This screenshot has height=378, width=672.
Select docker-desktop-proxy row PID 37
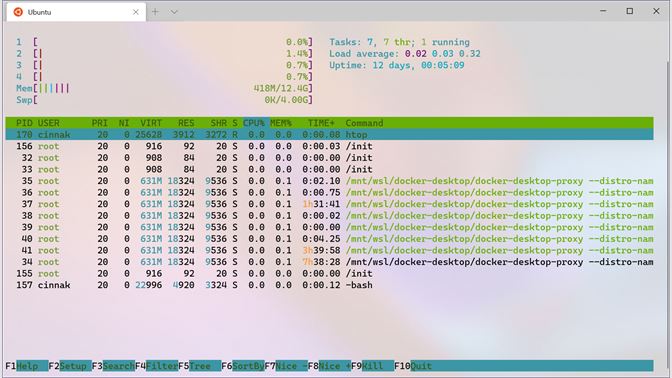click(x=330, y=204)
